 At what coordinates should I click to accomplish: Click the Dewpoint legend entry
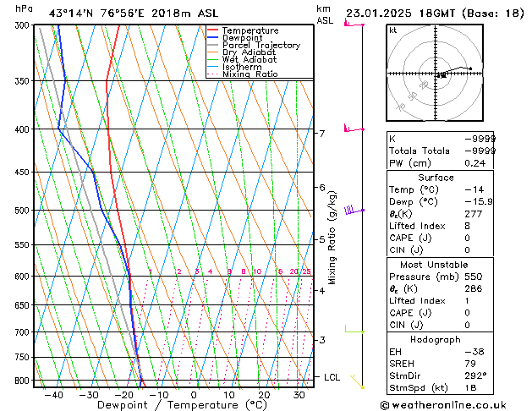242,38
